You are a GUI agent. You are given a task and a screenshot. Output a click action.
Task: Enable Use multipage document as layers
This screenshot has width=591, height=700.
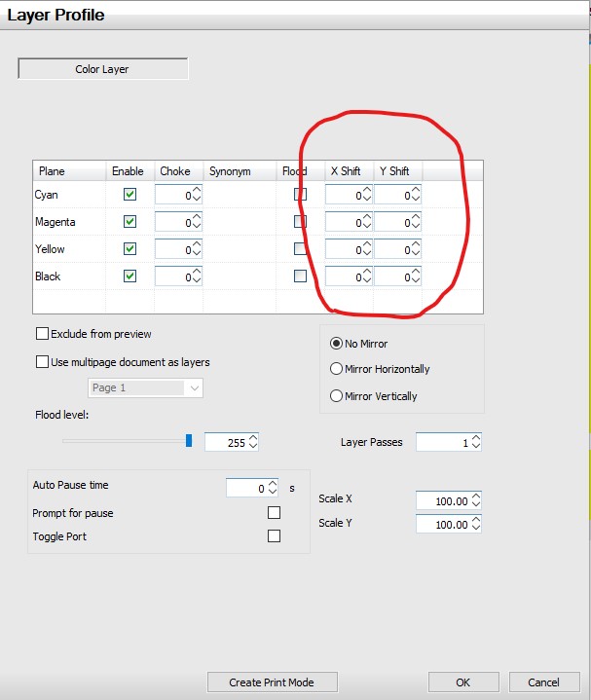pyautogui.click(x=42, y=361)
